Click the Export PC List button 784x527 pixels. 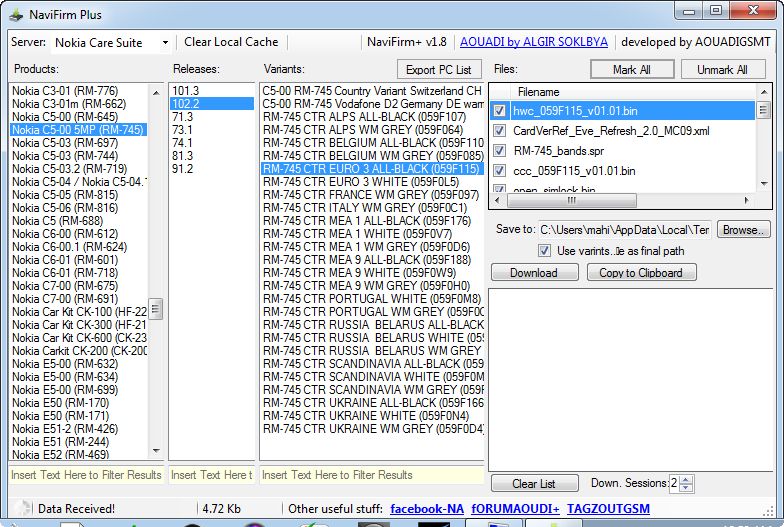pyautogui.click(x=439, y=70)
